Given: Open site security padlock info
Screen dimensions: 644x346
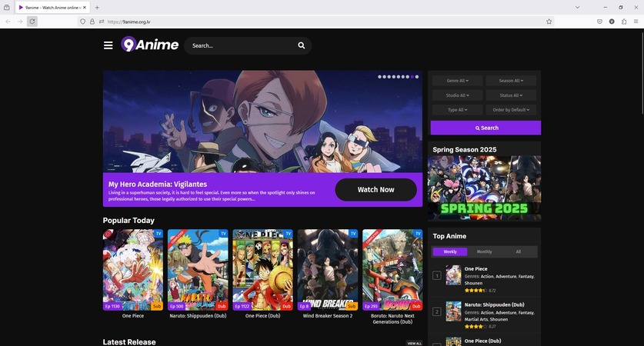Looking at the screenshot, I should pos(92,22).
